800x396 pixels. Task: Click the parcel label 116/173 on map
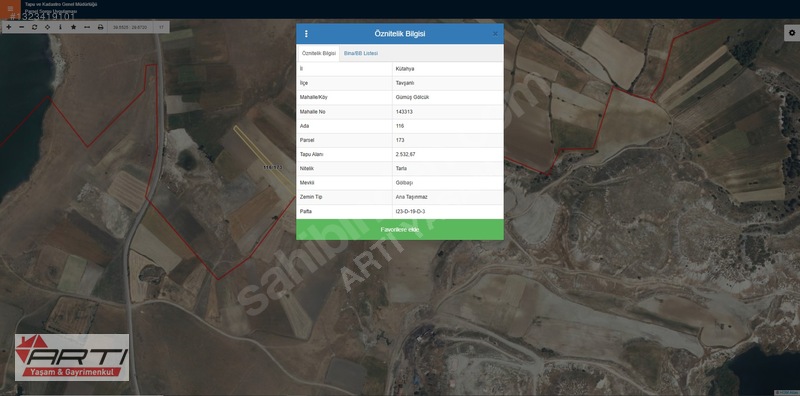tap(272, 167)
